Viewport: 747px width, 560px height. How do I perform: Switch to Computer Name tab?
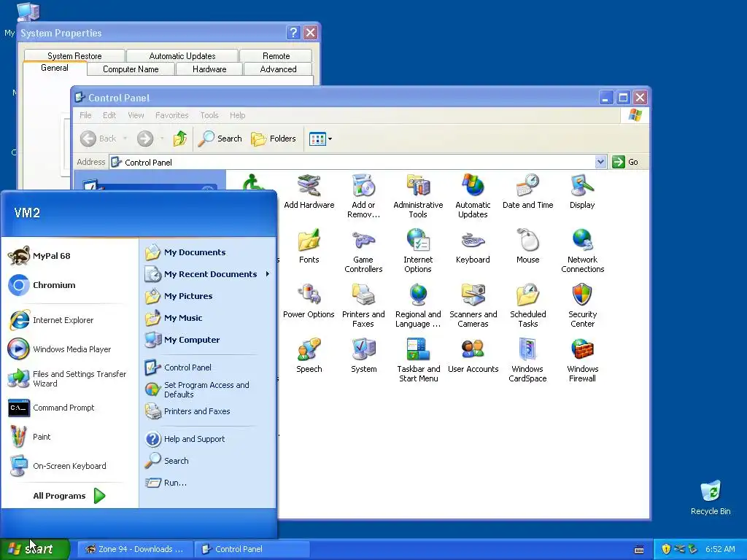coord(131,69)
